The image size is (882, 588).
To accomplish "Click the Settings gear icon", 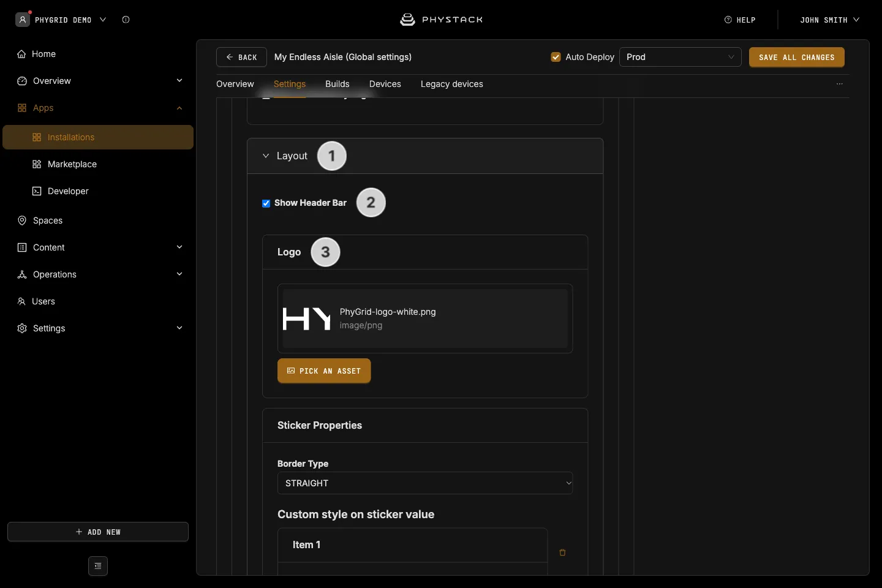I will click(x=22, y=328).
